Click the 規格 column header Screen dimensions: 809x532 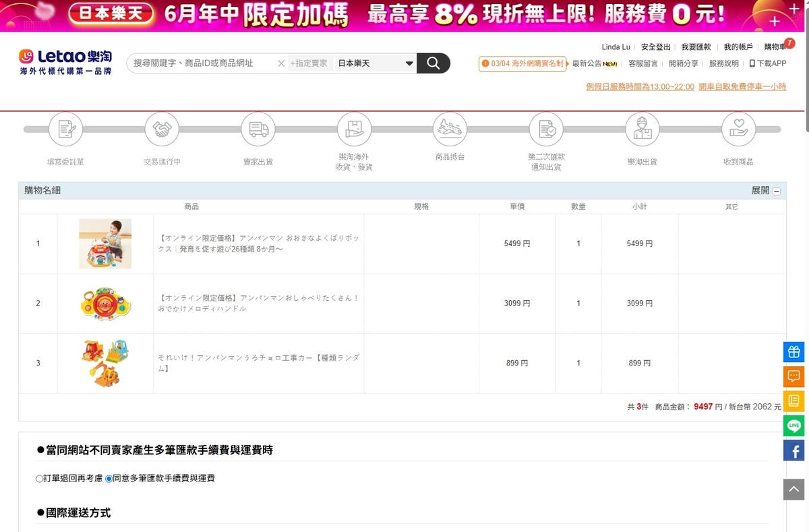(421, 206)
